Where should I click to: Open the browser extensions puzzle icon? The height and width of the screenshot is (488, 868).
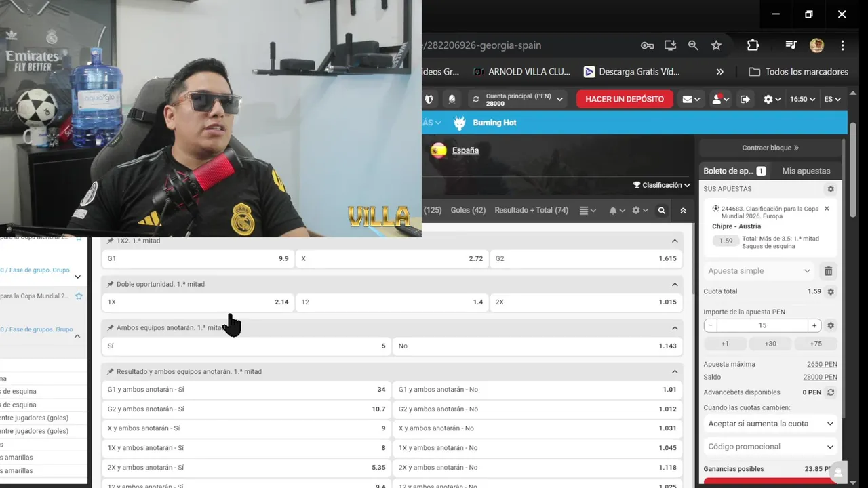click(753, 45)
